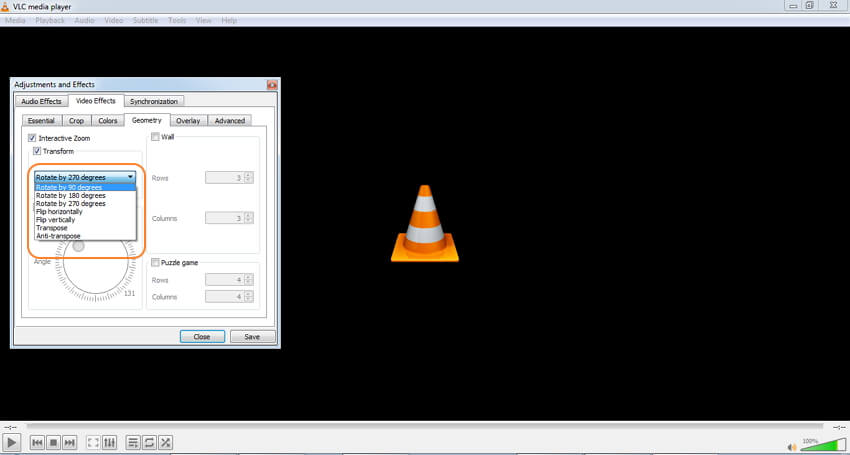This screenshot has width=850, height=455.
Task: Open the Geometry sub-tab
Action: point(147,120)
